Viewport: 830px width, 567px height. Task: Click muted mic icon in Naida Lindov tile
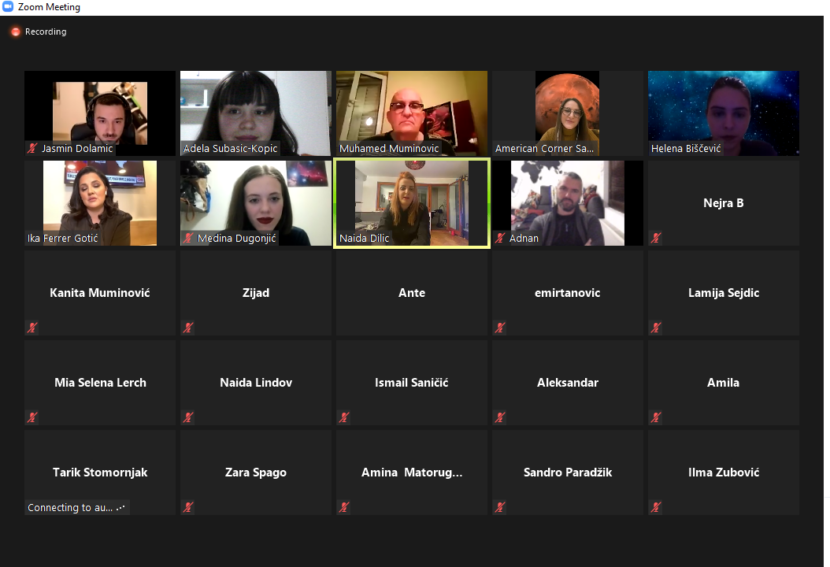[x=188, y=418]
